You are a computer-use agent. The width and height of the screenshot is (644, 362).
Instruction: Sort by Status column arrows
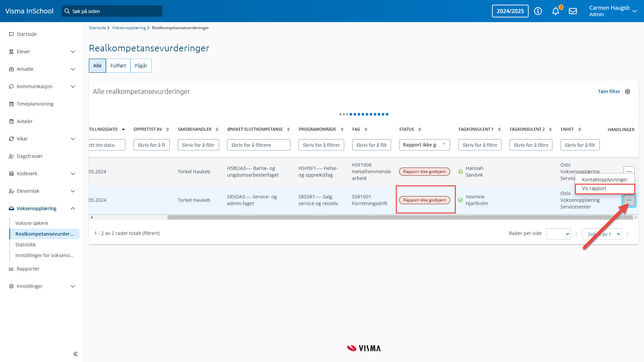[x=420, y=129]
